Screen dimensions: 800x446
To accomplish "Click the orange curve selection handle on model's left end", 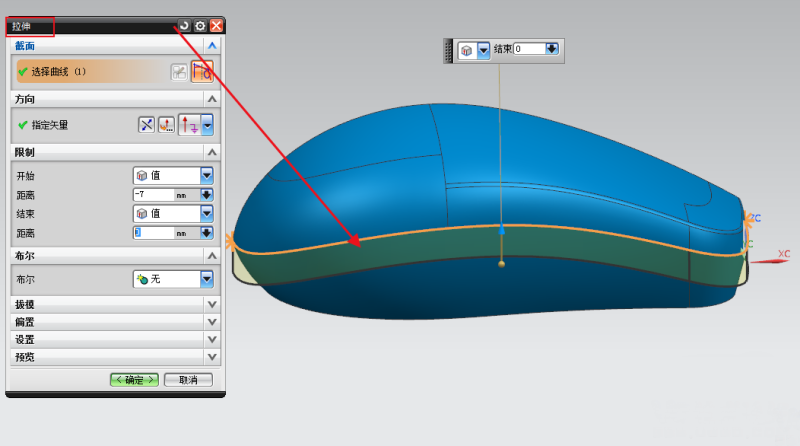I will pos(233,242).
